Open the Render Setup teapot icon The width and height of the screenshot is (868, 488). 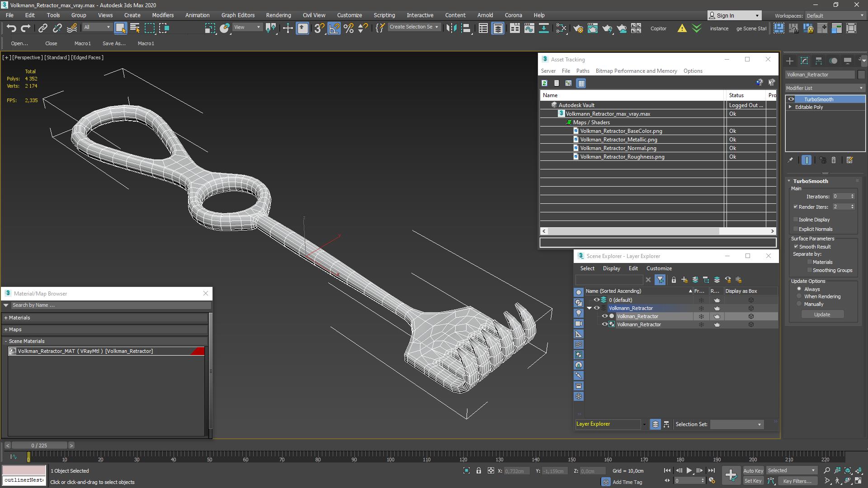click(578, 28)
